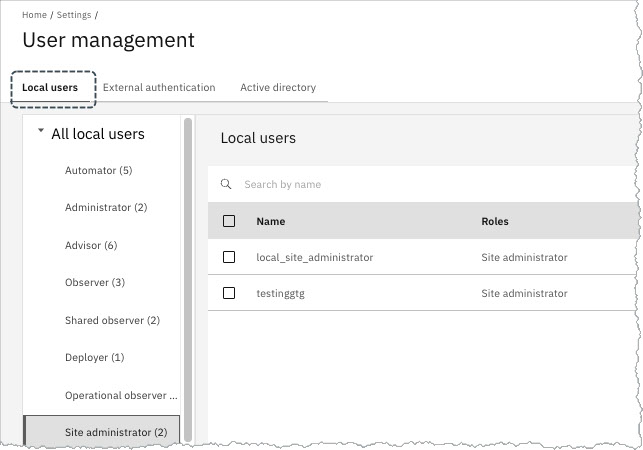
Task: Open Settings from the breadcrumb
Action: click(x=75, y=16)
